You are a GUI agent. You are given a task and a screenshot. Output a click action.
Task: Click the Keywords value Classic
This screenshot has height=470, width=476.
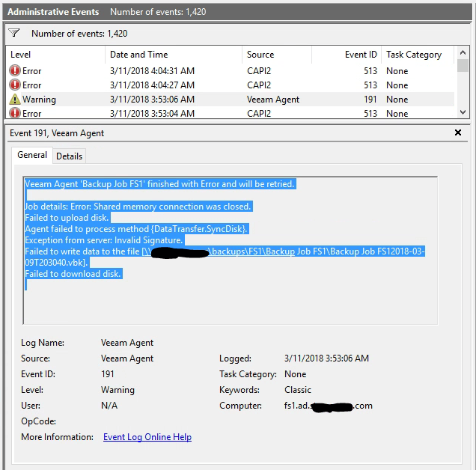(298, 389)
